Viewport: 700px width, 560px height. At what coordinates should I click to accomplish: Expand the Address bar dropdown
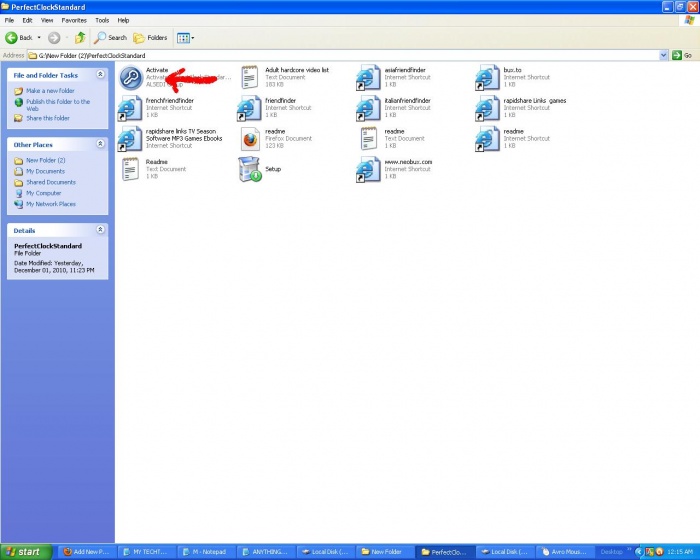(x=663, y=55)
